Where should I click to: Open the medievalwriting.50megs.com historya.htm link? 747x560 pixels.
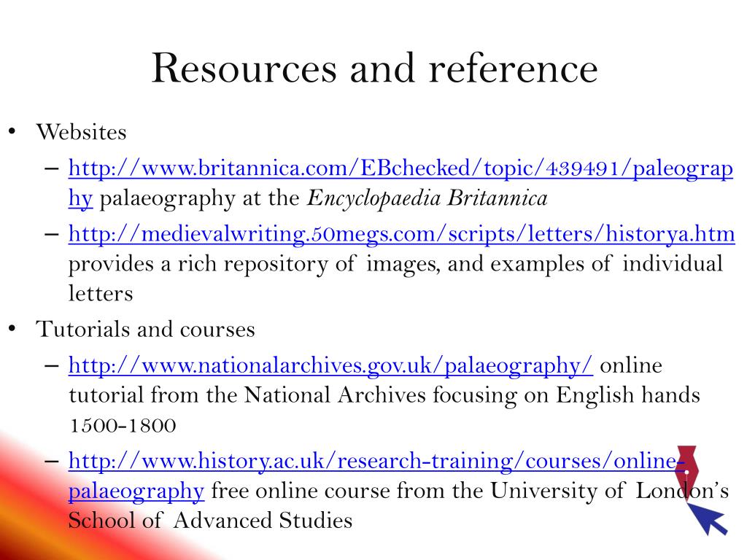(x=402, y=234)
